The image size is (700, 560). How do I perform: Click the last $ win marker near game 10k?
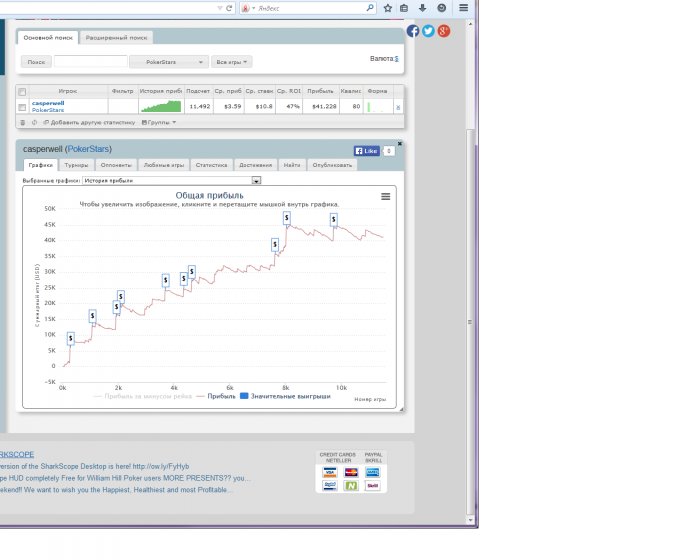tap(333, 220)
